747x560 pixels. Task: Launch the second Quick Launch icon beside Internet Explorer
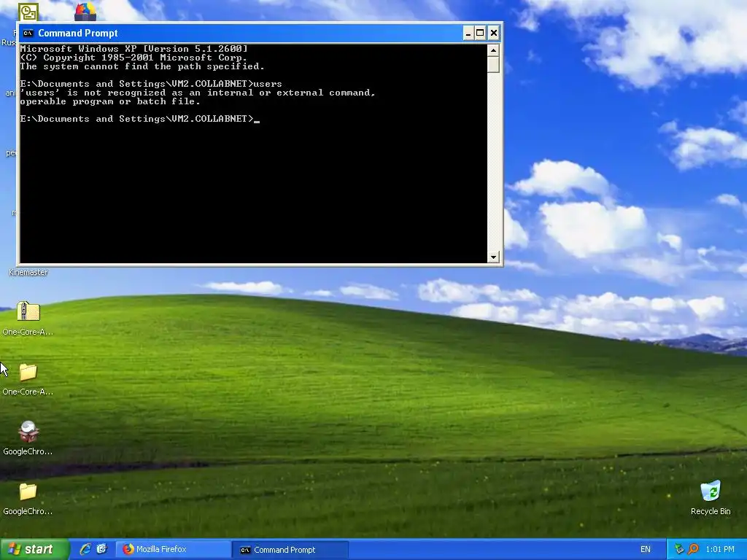pos(102,549)
